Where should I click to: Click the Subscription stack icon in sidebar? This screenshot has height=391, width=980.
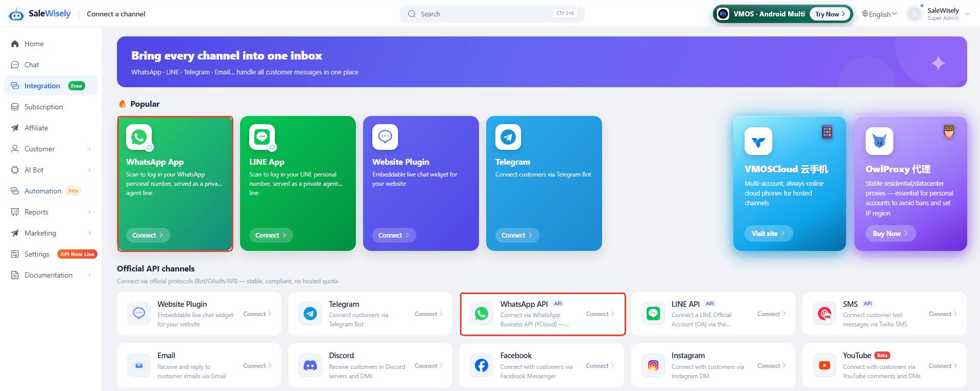tap(15, 107)
